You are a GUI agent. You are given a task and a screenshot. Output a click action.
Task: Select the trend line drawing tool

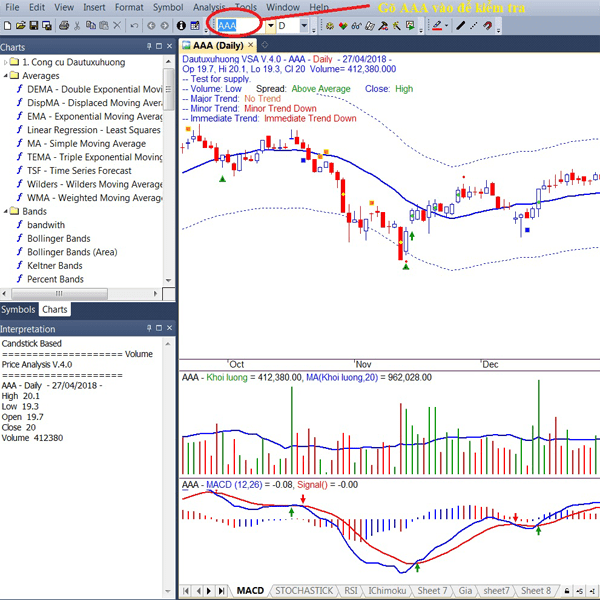click(x=461, y=26)
